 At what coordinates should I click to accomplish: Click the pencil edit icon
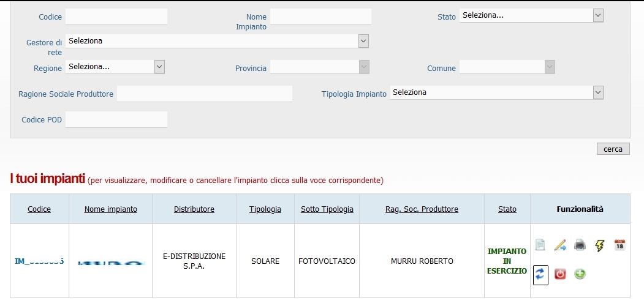[560, 245]
